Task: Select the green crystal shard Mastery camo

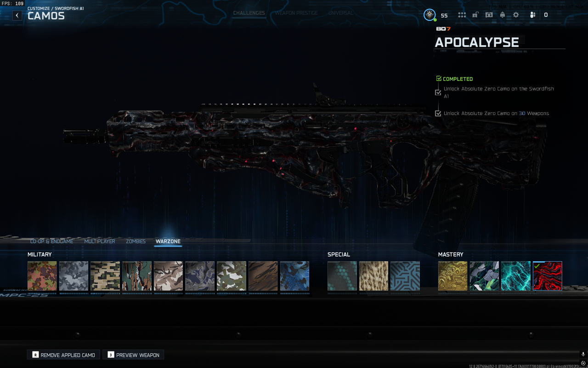Action: coord(484,276)
